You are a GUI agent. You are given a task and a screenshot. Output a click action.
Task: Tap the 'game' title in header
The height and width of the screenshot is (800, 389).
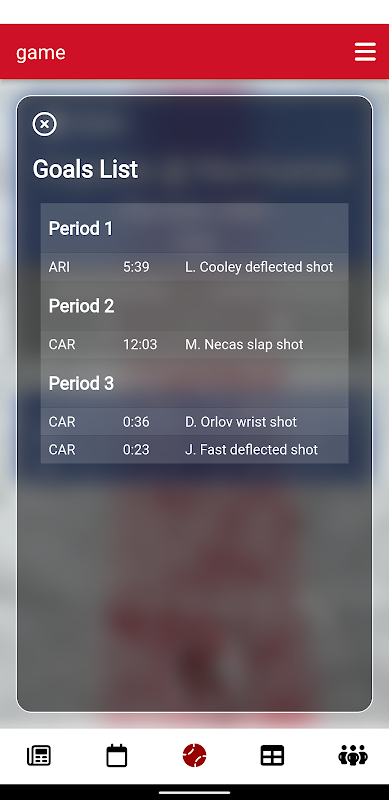tap(41, 53)
